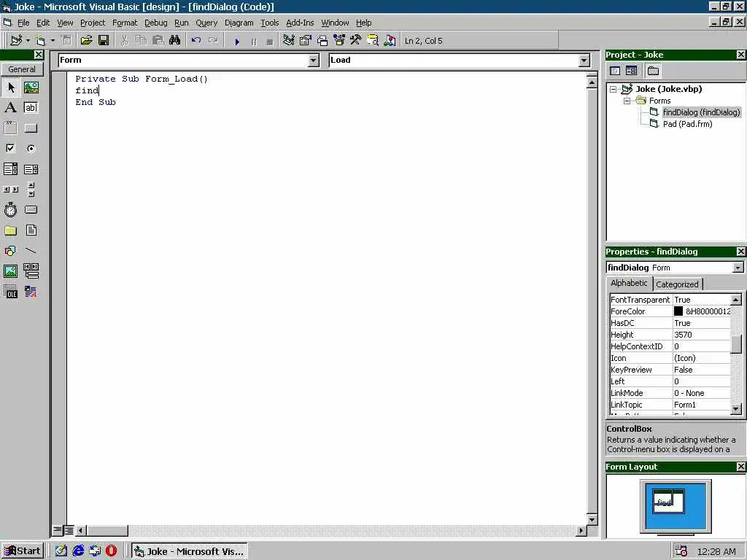Select the Label control (letter A)
Image resolution: width=747 pixels, height=560 pixels.
point(11,108)
